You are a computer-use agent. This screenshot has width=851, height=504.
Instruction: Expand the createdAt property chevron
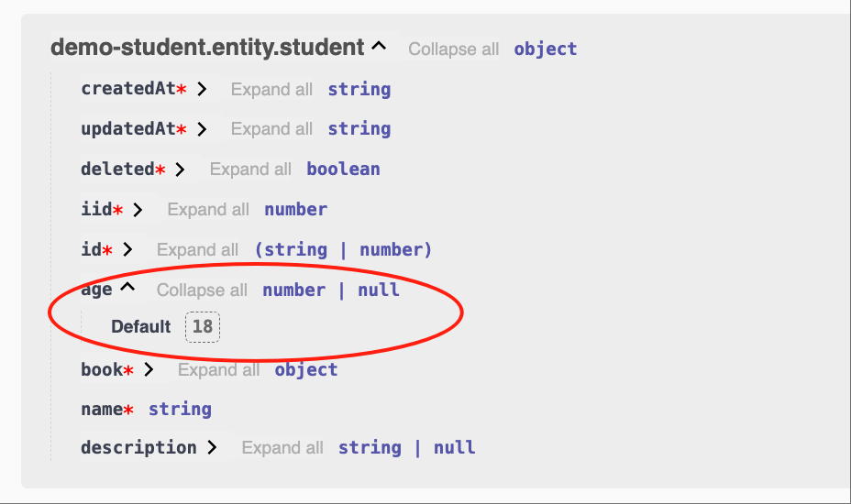pyautogui.click(x=202, y=89)
